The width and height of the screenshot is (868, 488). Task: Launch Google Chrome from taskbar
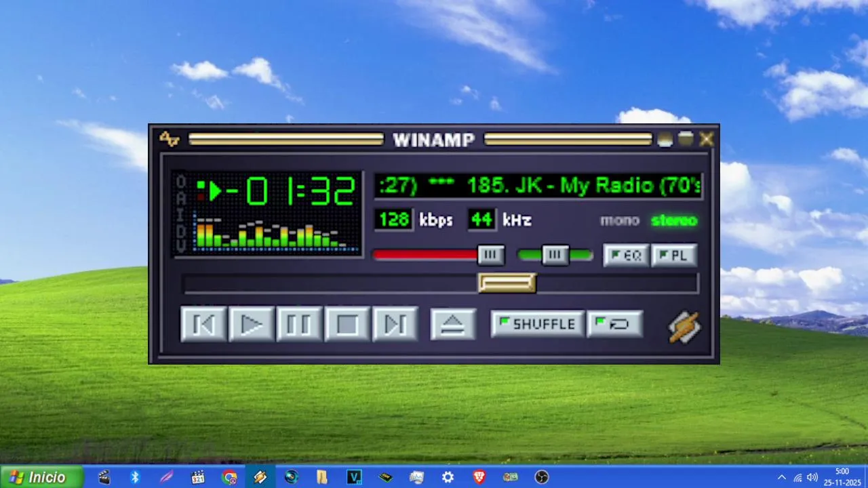pyautogui.click(x=229, y=477)
